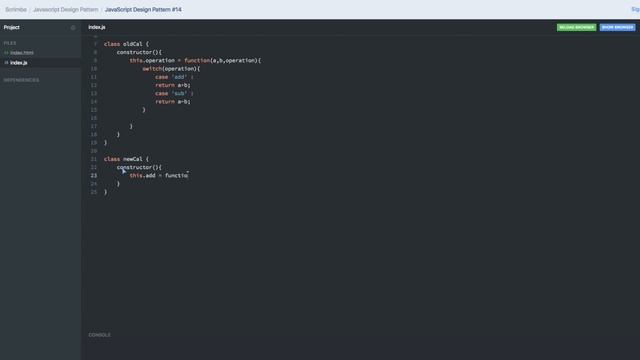Click the round icon beside Project heading
The height and width of the screenshot is (360, 640).
click(x=73, y=28)
